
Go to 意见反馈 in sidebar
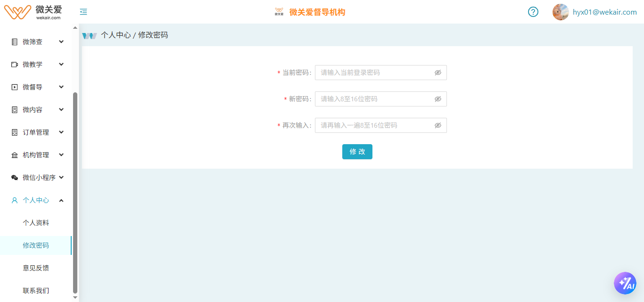36,268
